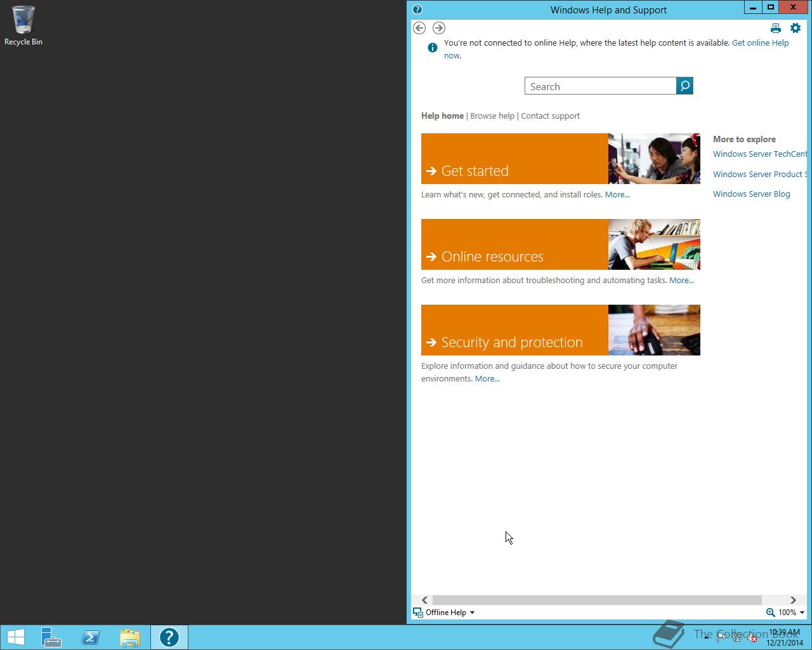Screen dimensions: 812x650
Task: Print the help page using the printer icon
Action: click(x=776, y=28)
